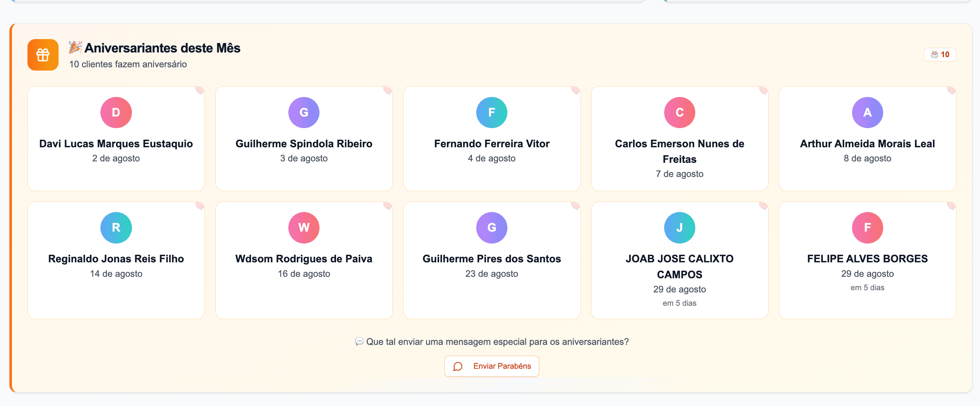Screen dimensions: 980x406
Task: Click Wdsom Rodrigues's W avatar
Action: (x=304, y=228)
